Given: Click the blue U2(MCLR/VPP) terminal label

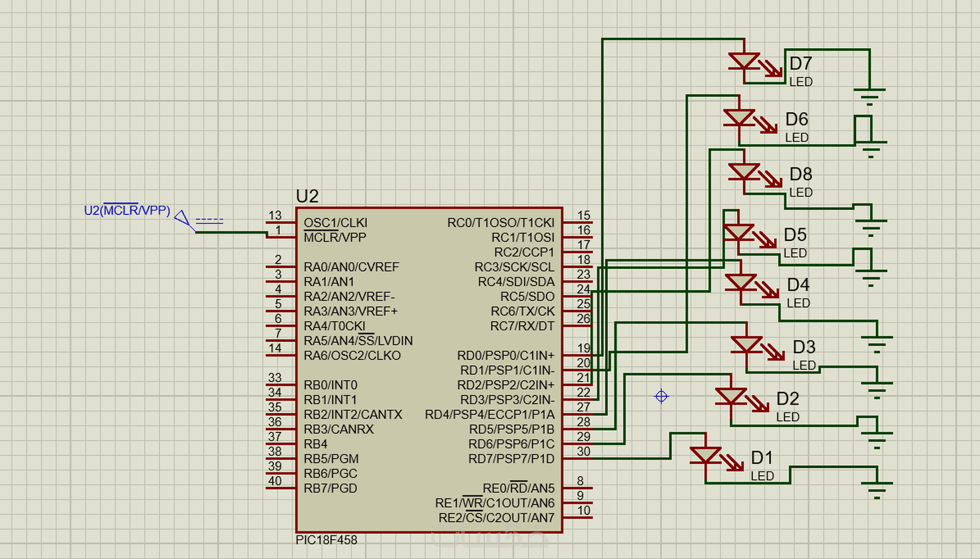Looking at the screenshot, I should coord(127,210).
